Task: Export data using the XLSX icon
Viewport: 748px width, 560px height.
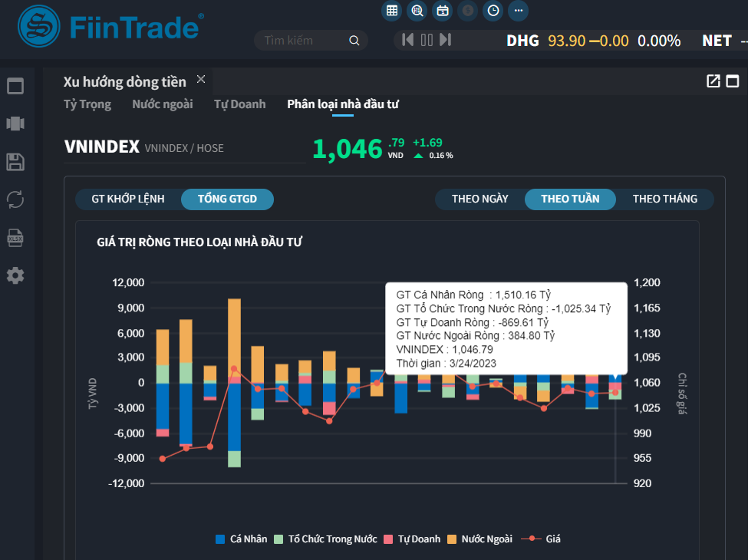Action: point(15,238)
